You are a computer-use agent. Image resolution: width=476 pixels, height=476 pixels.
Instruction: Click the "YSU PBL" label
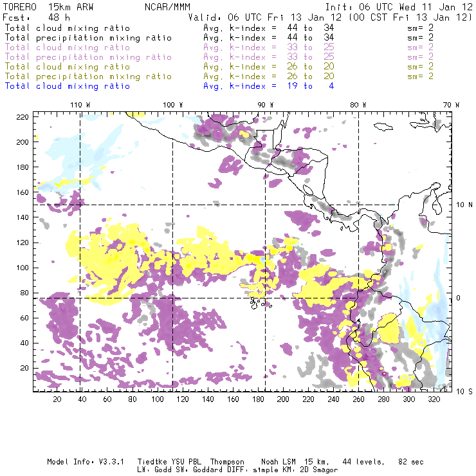click(186, 462)
